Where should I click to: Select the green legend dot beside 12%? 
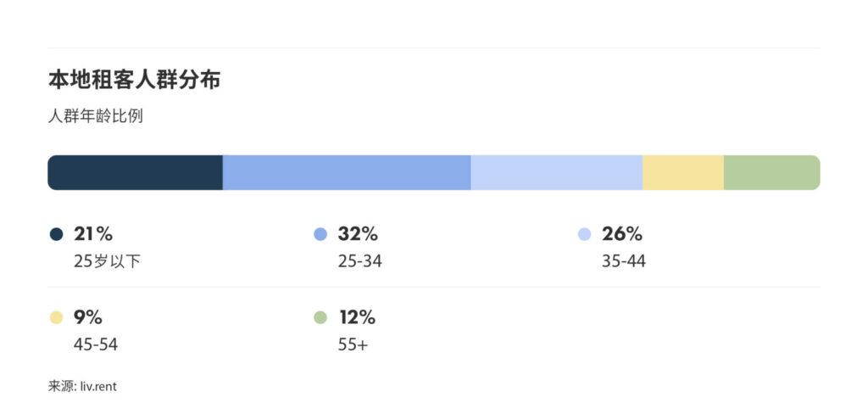[320, 318]
